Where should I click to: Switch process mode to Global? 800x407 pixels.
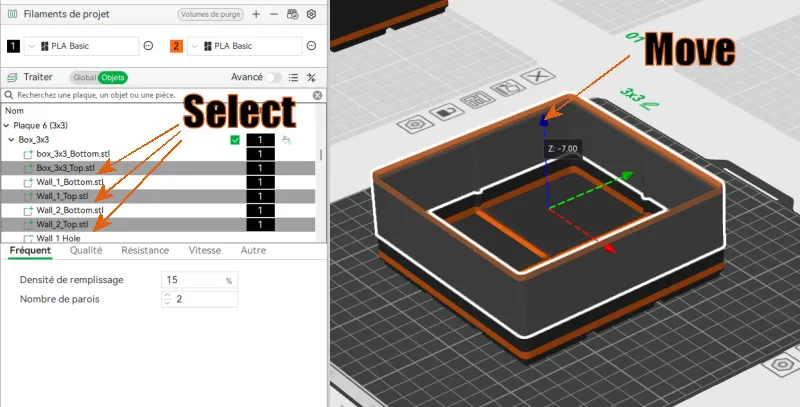(x=84, y=78)
